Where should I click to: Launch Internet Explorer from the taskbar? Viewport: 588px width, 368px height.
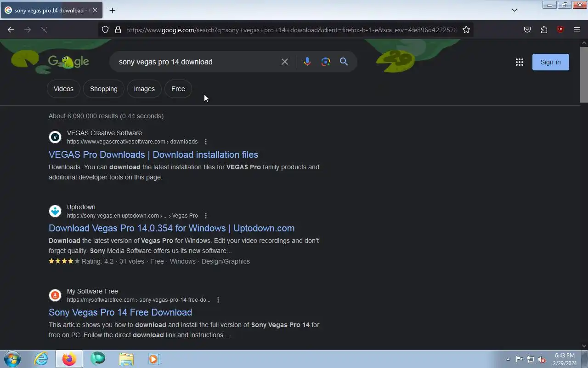[x=41, y=359]
